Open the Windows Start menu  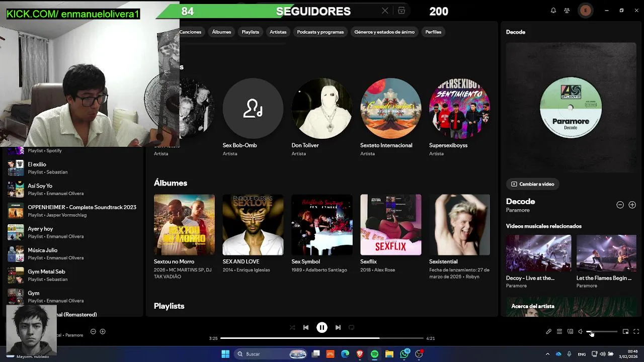pyautogui.click(x=225, y=354)
